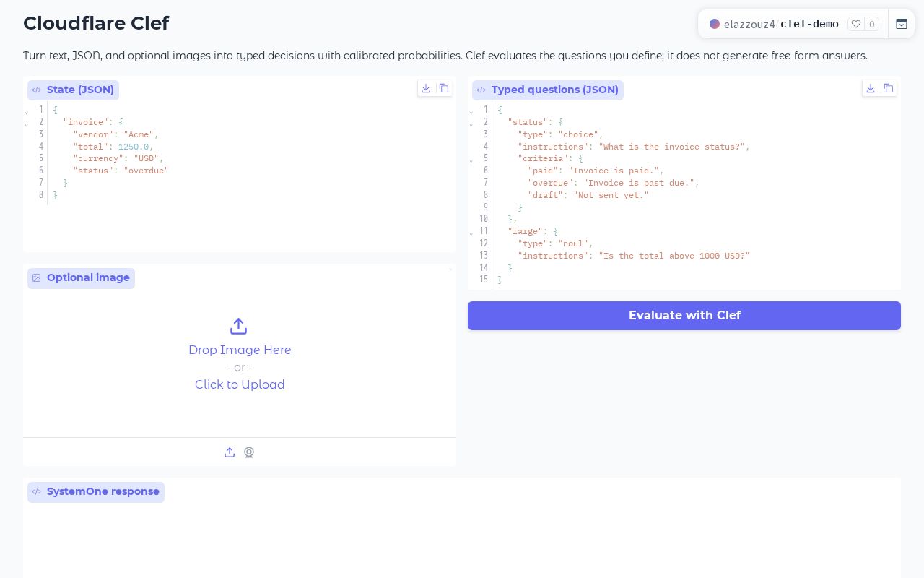Download the Typed questions (JSON) code
The image size is (924, 578).
coord(871,88)
